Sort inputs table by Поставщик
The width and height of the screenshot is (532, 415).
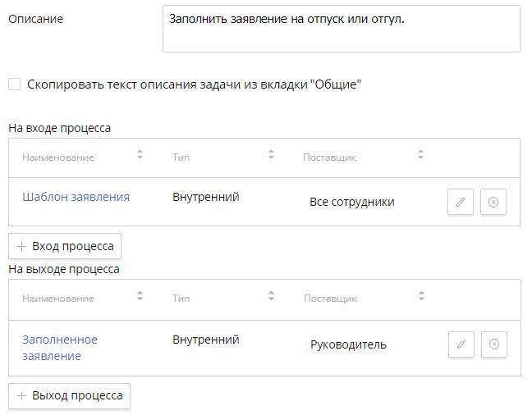(420, 155)
